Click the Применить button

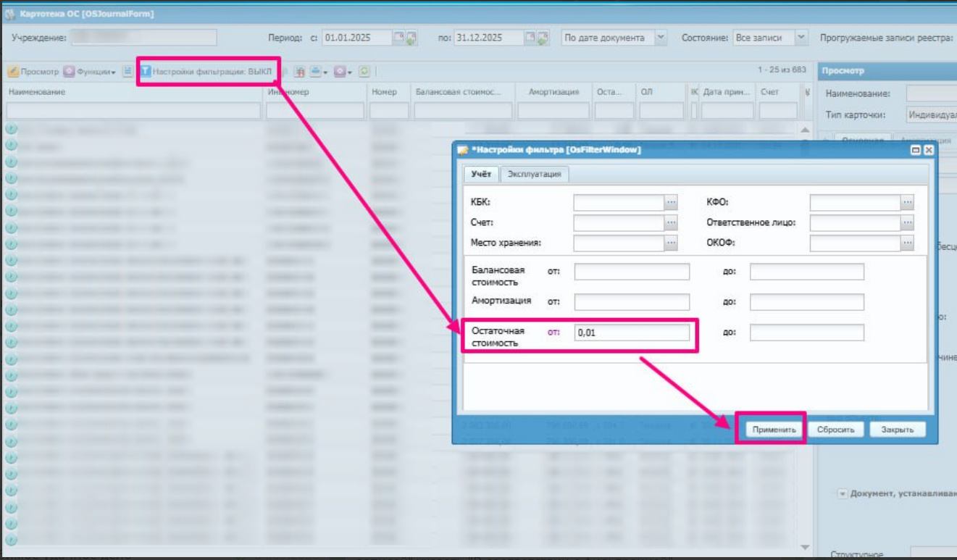tap(774, 430)
